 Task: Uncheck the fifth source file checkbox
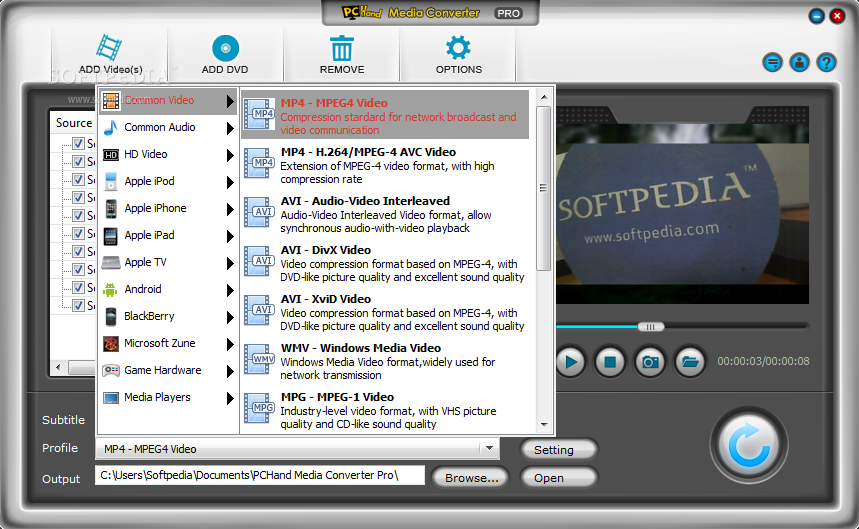coord(78,215)
